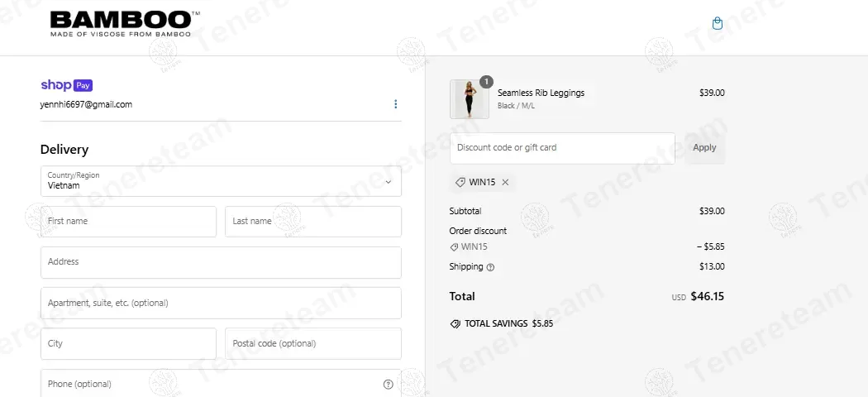Click the City field
Image resolution: width=868 pixels, height=397 pixels.
[128, 344]
